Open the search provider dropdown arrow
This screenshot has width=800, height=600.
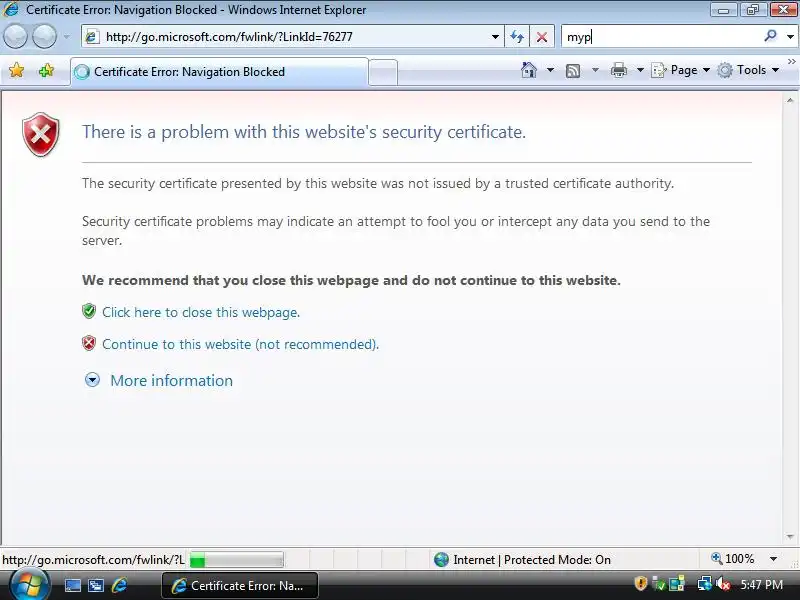pos(790,37)
